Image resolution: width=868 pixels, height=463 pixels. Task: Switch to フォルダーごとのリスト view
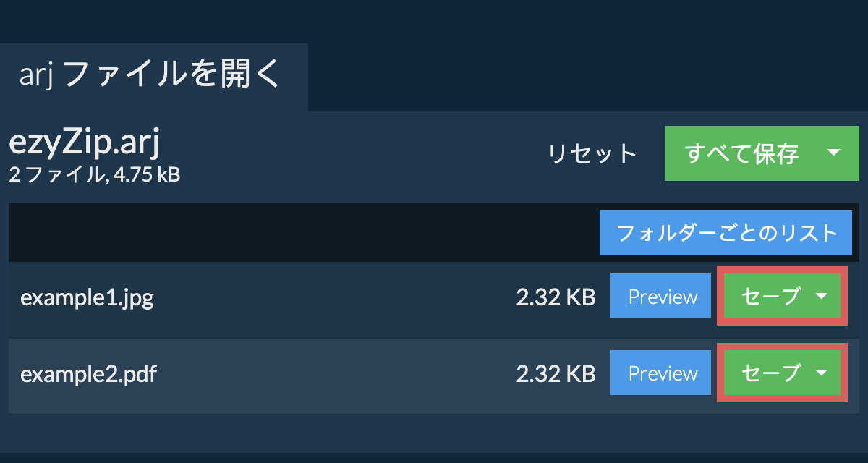726,232
